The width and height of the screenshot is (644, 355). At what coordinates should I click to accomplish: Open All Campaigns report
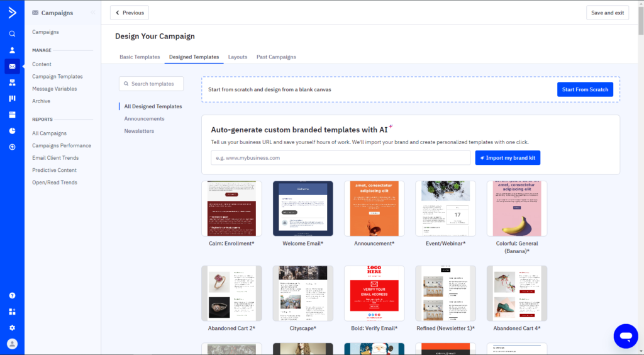tap(49, 133)
